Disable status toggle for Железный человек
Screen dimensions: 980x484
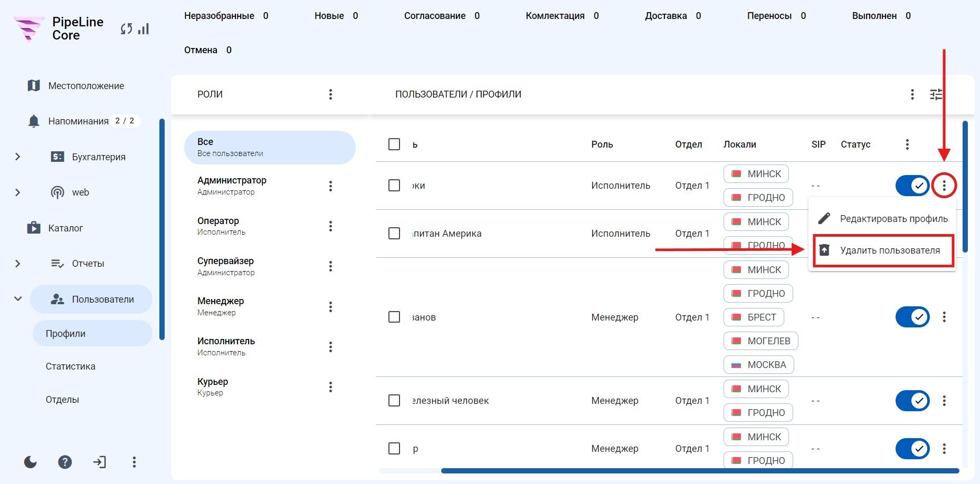[912, 401]
